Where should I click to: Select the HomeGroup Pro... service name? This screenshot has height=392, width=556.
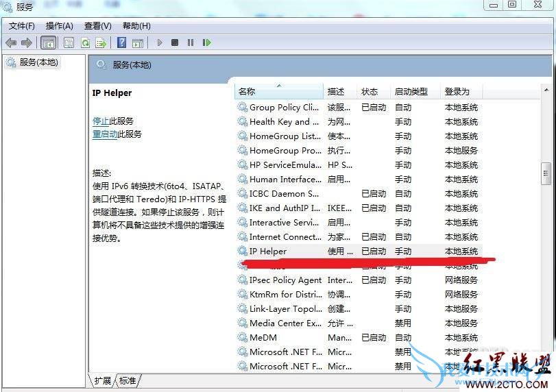tap(285, 151)
